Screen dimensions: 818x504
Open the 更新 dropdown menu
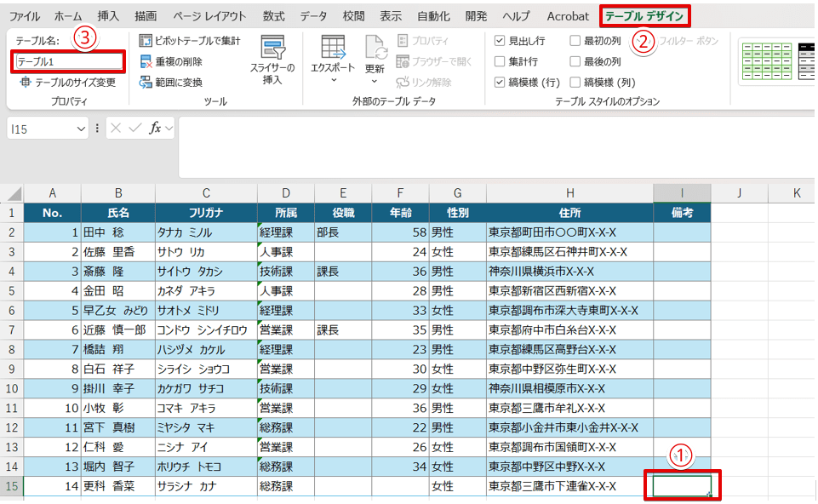pyautogui.click(x=375, y=83)
